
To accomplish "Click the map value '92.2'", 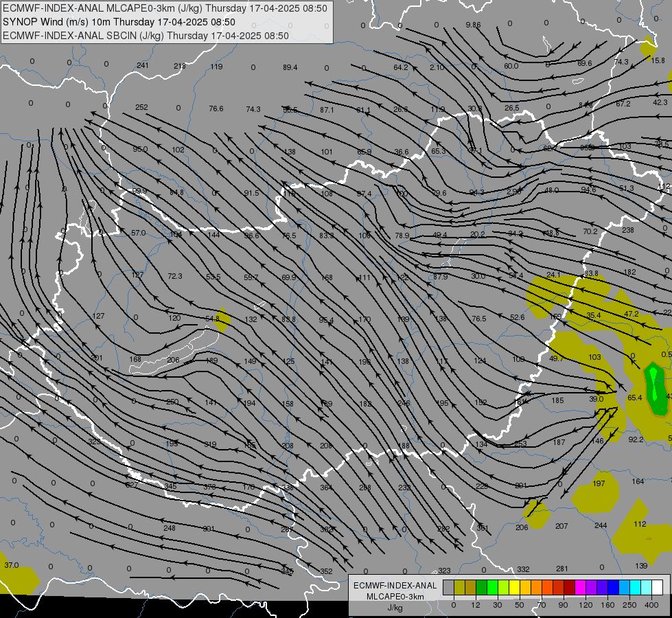I will click(x=636, y=439).
